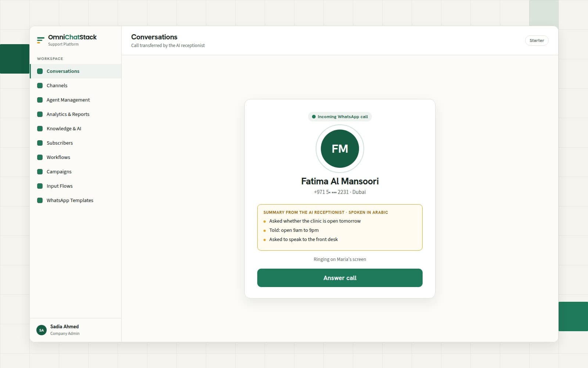Click the SA avatar for Sadia Ahmed
This screenshot has width=588, height=368.
click(42, 330)
